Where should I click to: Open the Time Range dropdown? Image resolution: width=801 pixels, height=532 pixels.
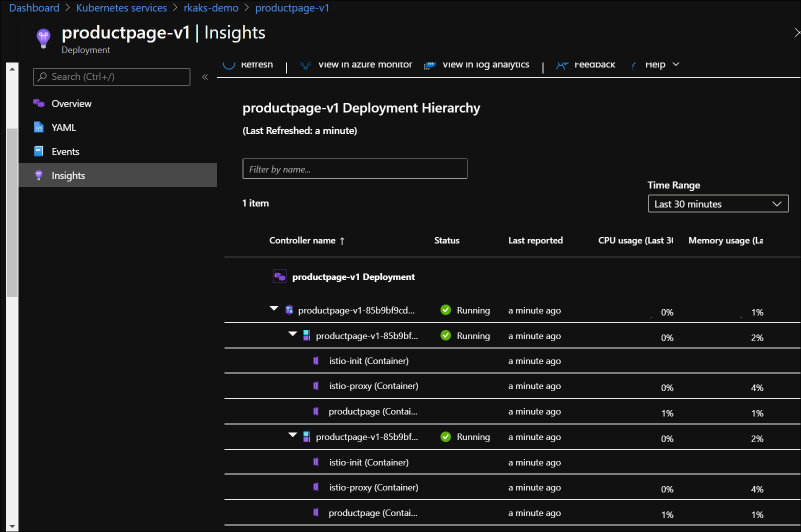(x=717, y=204)
